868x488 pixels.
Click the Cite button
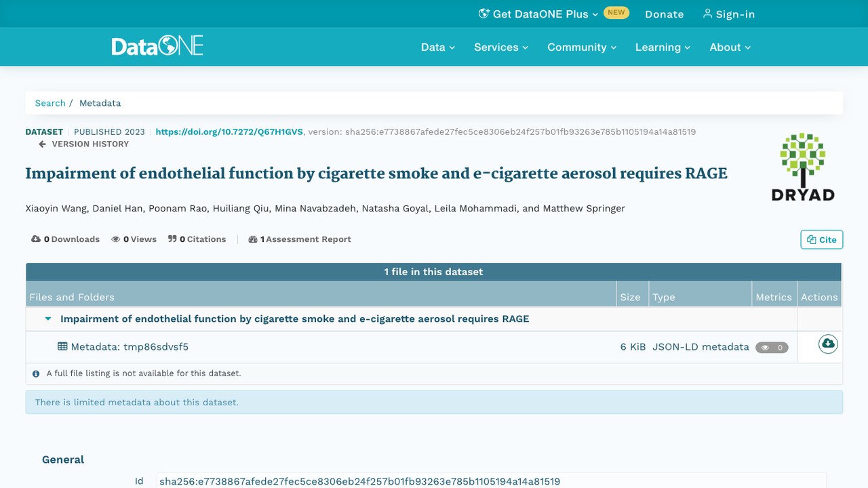(822, 239)
